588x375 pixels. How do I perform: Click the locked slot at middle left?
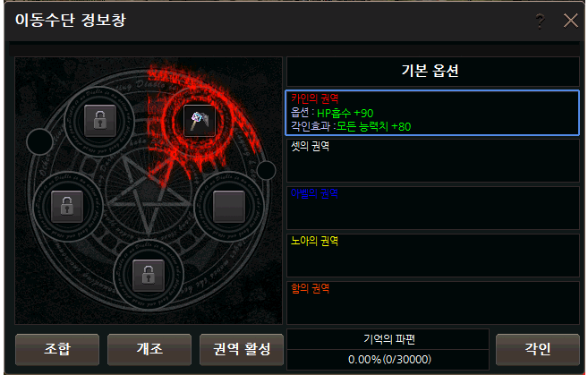(x=67, y=206)
